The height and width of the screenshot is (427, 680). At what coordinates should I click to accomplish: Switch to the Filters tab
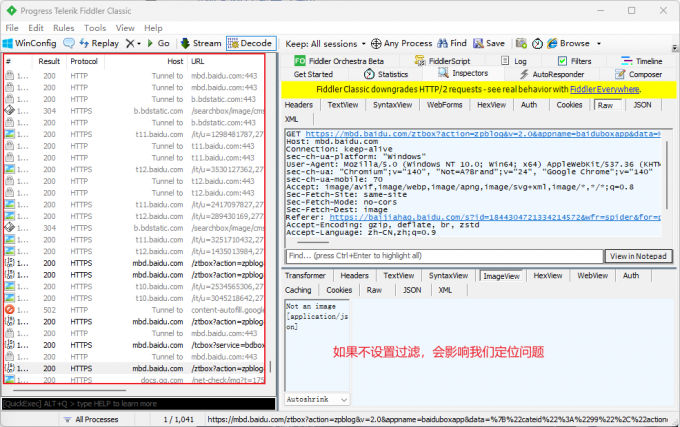[x=575, y=61]
